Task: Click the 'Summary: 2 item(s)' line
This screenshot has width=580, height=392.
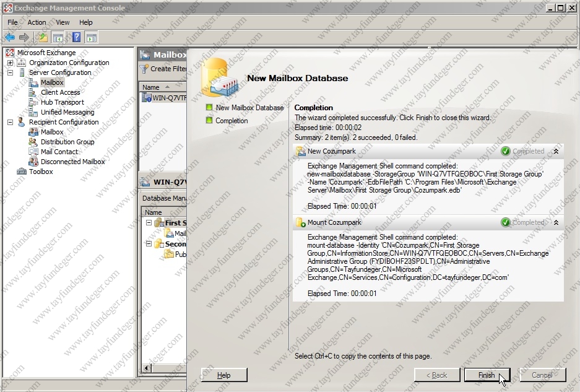Action: point(356,137)
